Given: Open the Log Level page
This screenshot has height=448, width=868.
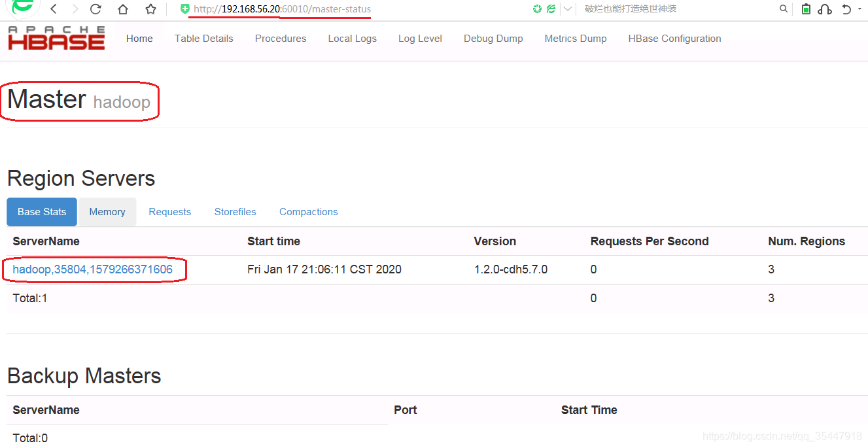Looking at the screenshot, I should [420, 39].
